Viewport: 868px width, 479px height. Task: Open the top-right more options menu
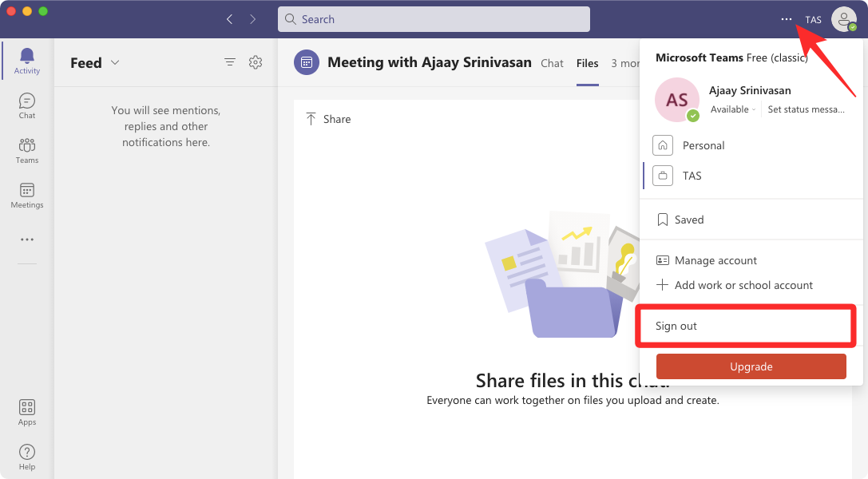786,19
